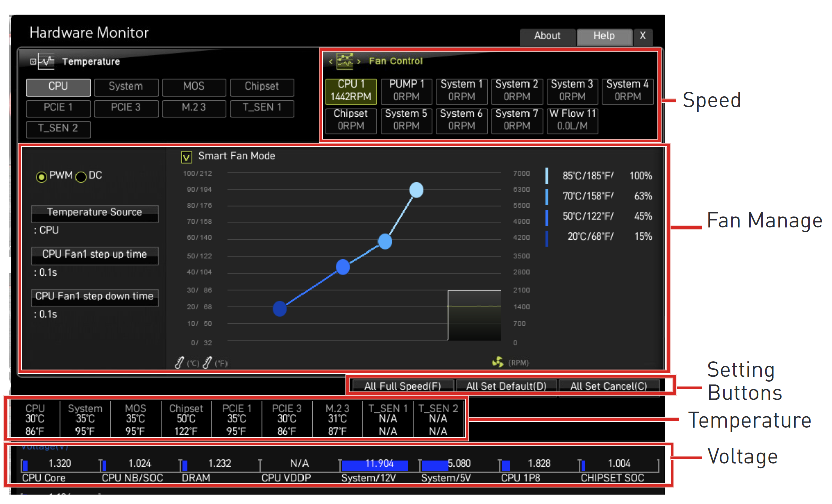
Task: Click the System/5V 5.080 voltage bar
Action: (x=459, y=465)
